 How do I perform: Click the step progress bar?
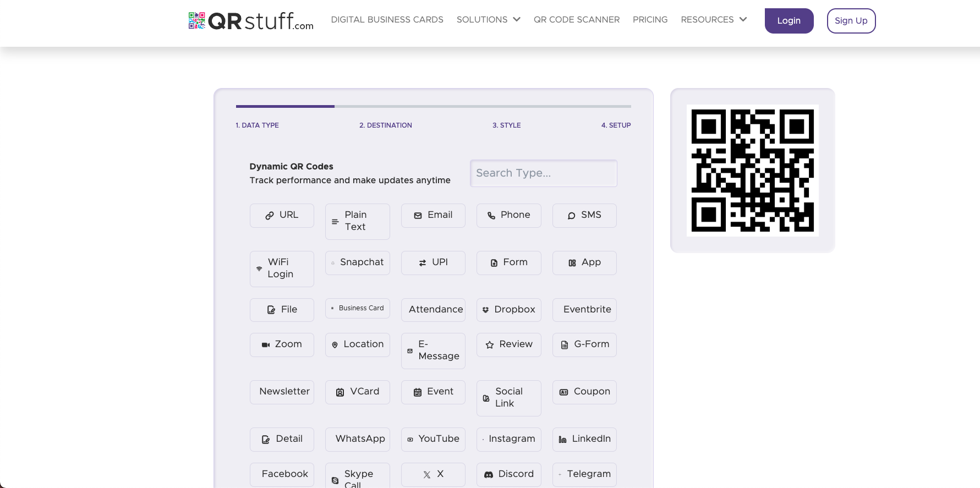[x=434, y=106]
